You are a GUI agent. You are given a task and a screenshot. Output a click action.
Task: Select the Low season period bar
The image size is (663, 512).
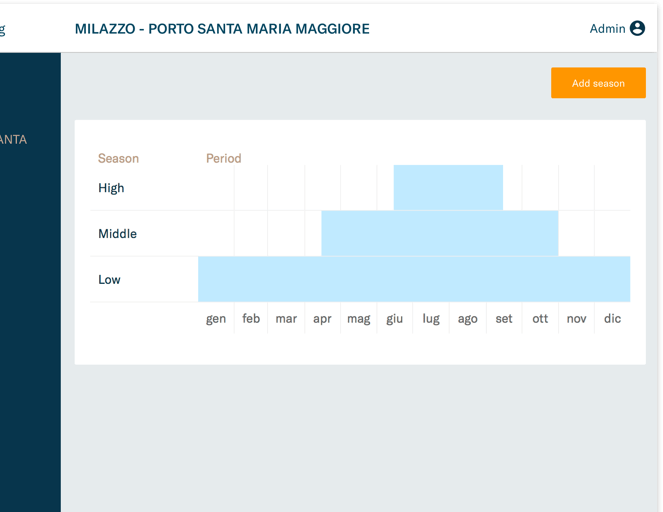point(414,279)
